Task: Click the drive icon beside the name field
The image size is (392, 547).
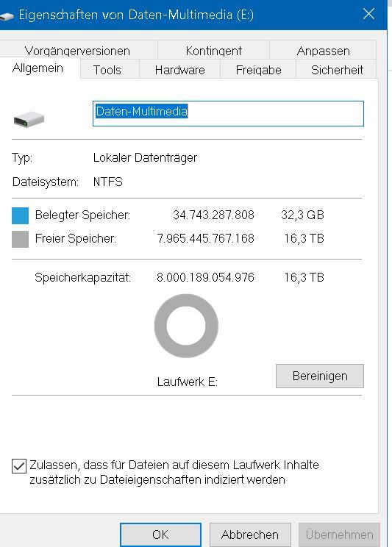Action: tap(29, 119)
